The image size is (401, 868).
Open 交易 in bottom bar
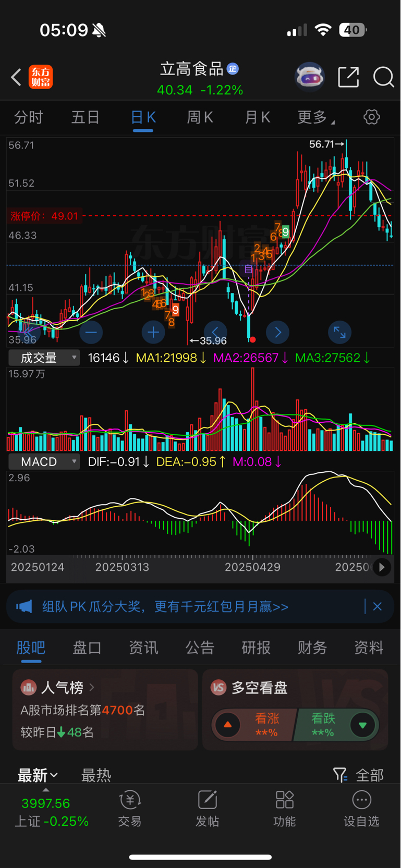130,809
